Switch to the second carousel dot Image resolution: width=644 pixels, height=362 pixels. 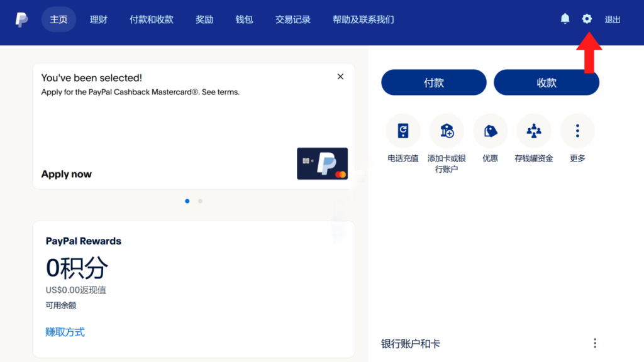[x=201, y=201]
